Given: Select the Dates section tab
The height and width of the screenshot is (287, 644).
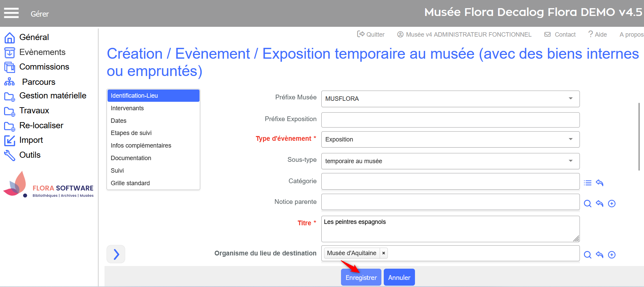Looking at the screenshot, I should (x=118, y=121).
